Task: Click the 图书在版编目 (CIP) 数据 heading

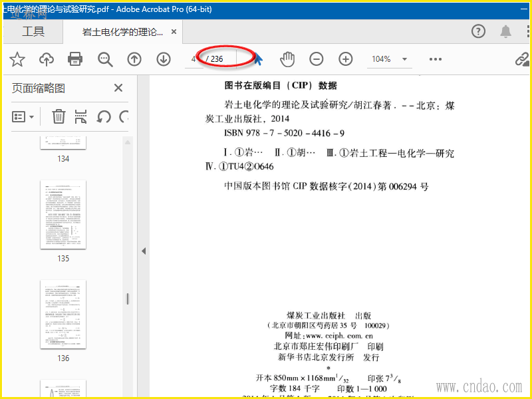Action: (280, 86)
